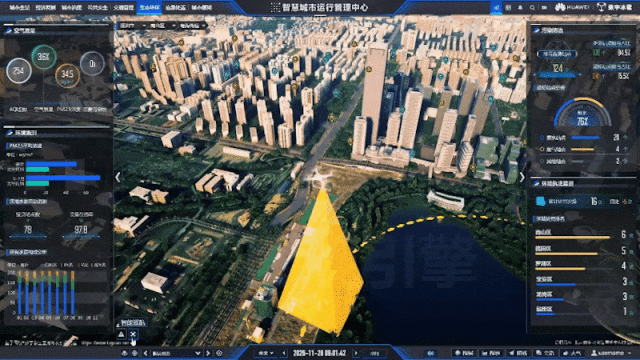Click the right arrow to slide map panel

click(522, 177)
